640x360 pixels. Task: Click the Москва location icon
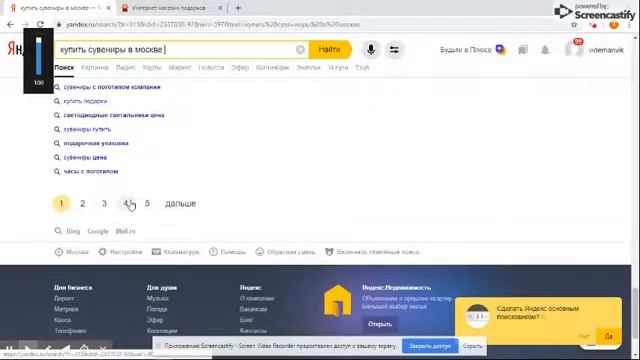coord(59,252)
